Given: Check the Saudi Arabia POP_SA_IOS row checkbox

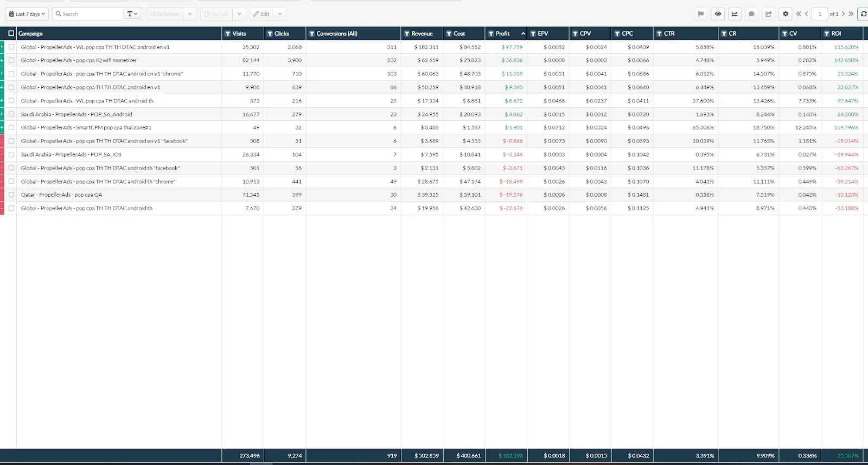Looking at the screenshot, I should click(x=11, y=154).
